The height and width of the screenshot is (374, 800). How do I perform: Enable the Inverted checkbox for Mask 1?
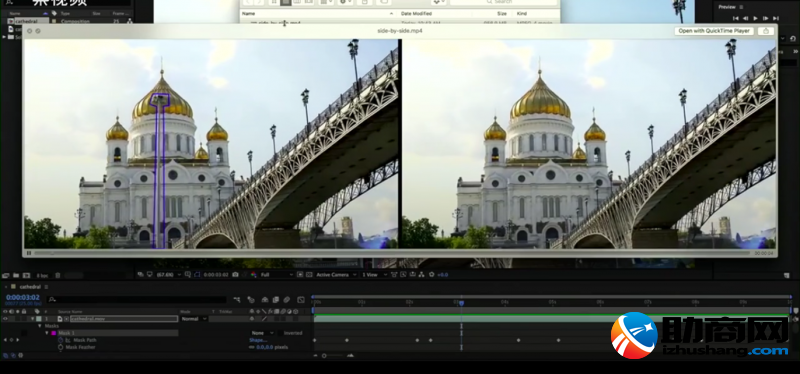[280, 333]
